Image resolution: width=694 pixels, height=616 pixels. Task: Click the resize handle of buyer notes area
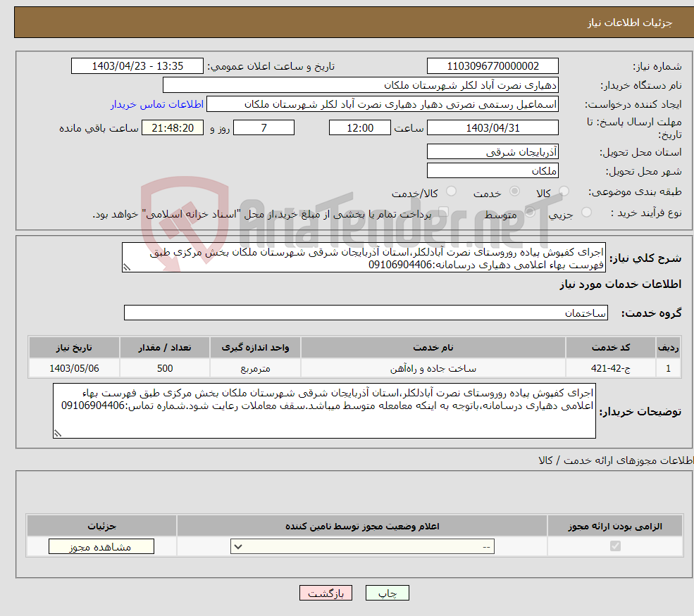[58, 434]
